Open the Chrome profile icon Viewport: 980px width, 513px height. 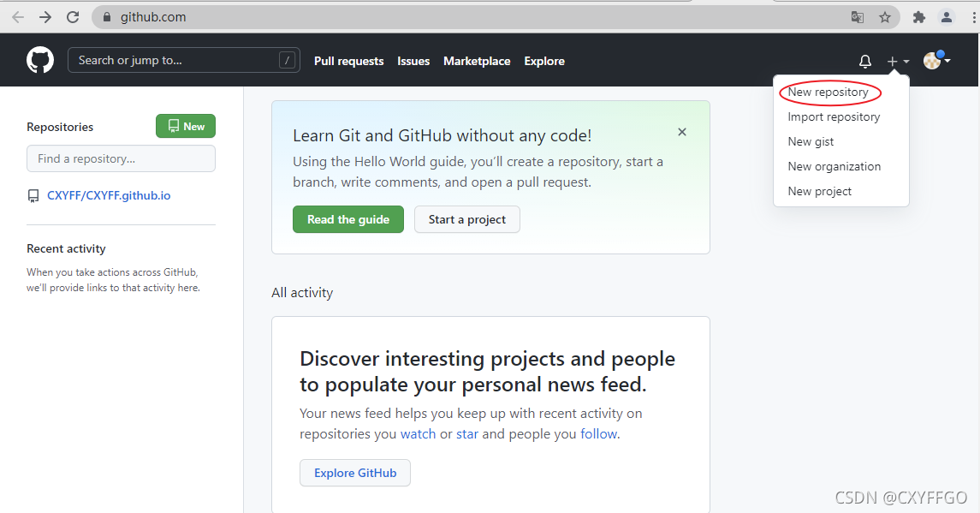click(x=947, y=17)
